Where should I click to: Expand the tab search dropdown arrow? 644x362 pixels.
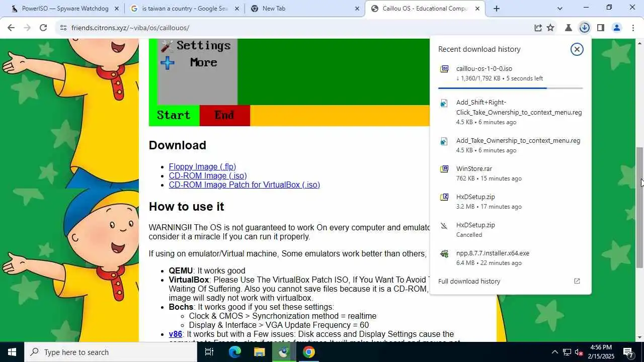pyautogui.click(x=559, y=9)
